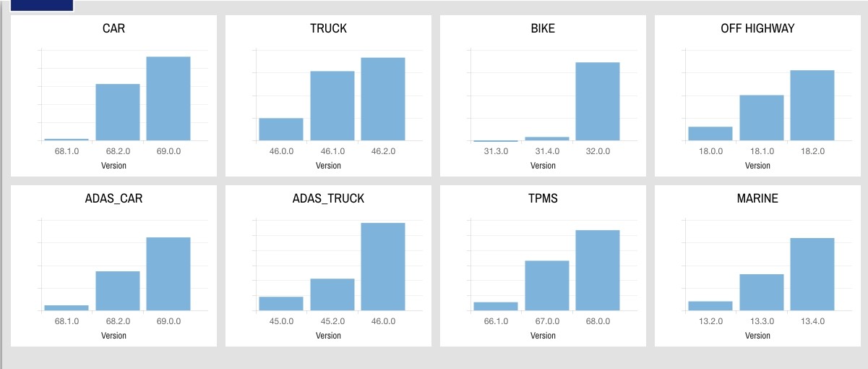Select the 46.1.0 bar in TRUCK chart
The height and width of the screenshot is (369, 868).
pos(332,106)
